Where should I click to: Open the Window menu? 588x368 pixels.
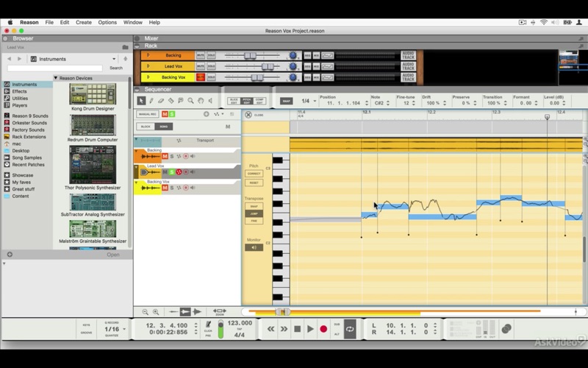tap(133, 22)
